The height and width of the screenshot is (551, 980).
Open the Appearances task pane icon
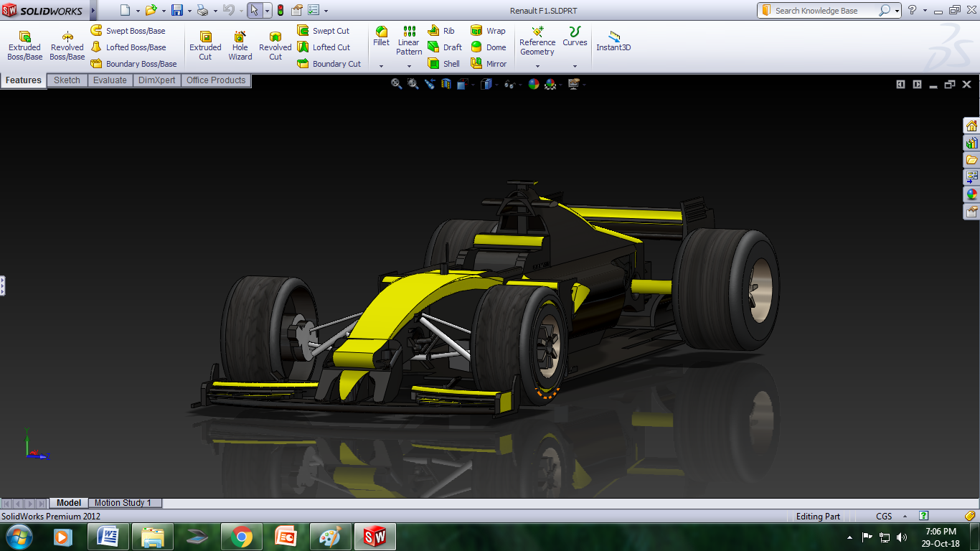(x=971, y=194)
